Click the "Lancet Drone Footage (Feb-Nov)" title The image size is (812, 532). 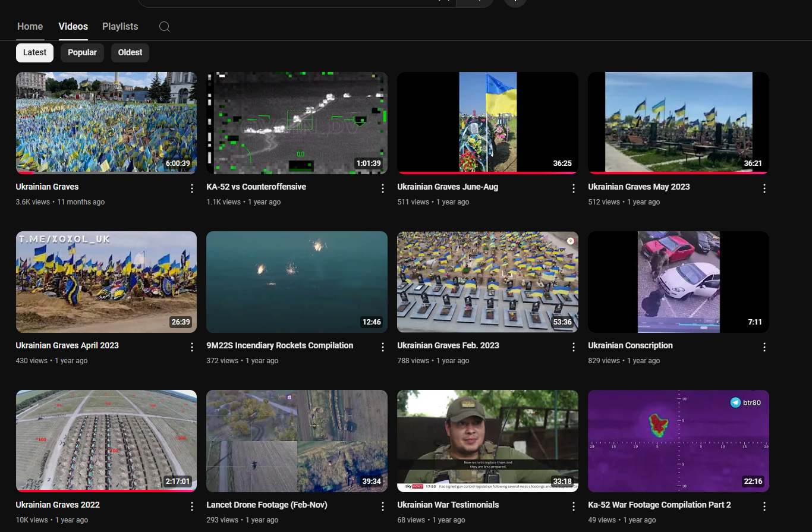[x=267, y=505]
